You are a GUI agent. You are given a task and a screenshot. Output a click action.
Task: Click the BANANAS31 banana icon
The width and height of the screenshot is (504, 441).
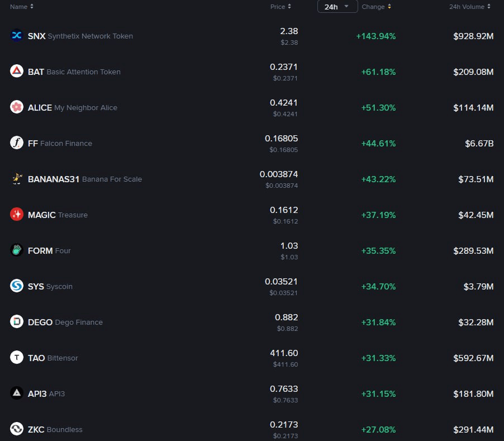tap(17, 179)
